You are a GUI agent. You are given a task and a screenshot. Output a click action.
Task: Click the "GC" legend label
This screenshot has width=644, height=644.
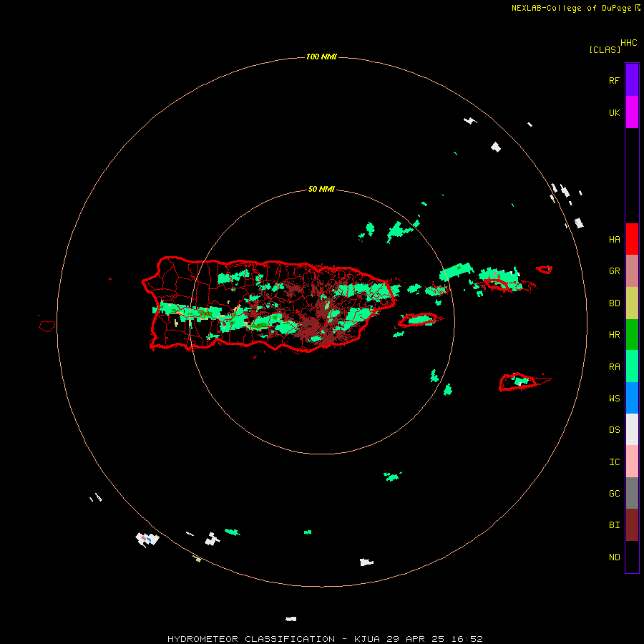tap(614, 494)
